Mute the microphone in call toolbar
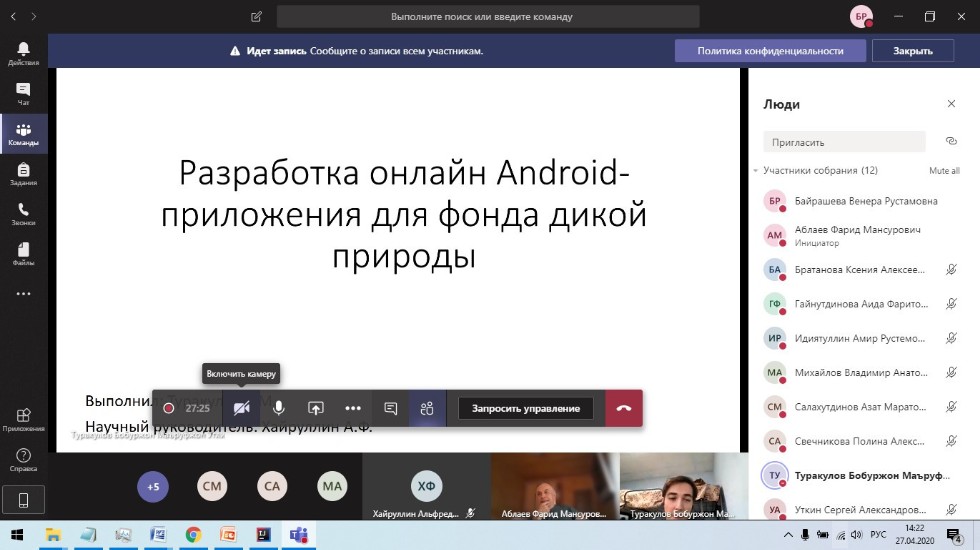Viewport: 980px width, 550px height. pos(279,408)
